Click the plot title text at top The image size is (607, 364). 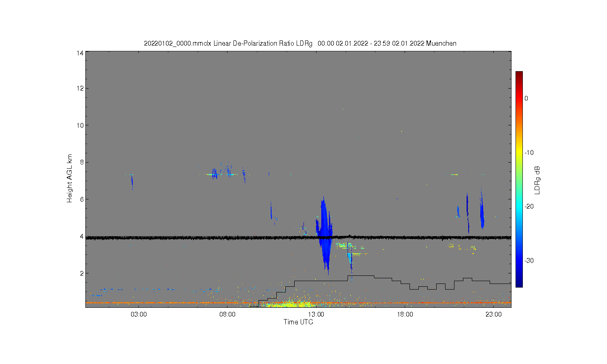[300, 43]
